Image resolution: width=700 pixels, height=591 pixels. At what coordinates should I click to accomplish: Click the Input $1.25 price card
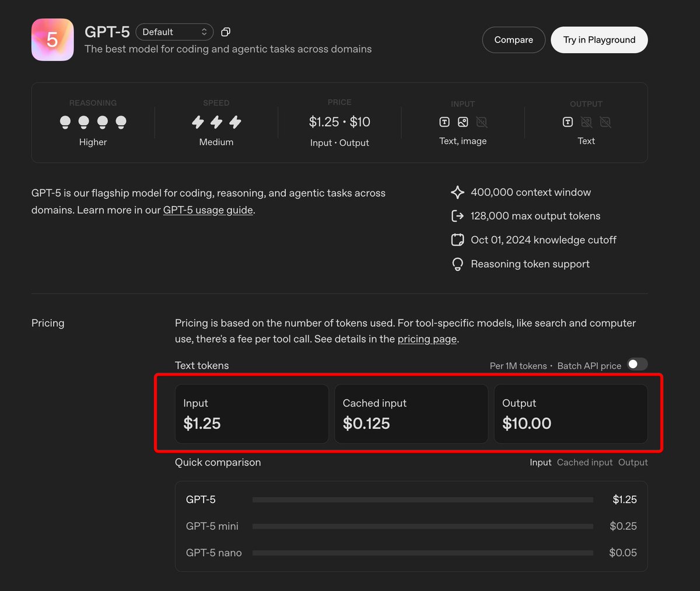[252, 414]
